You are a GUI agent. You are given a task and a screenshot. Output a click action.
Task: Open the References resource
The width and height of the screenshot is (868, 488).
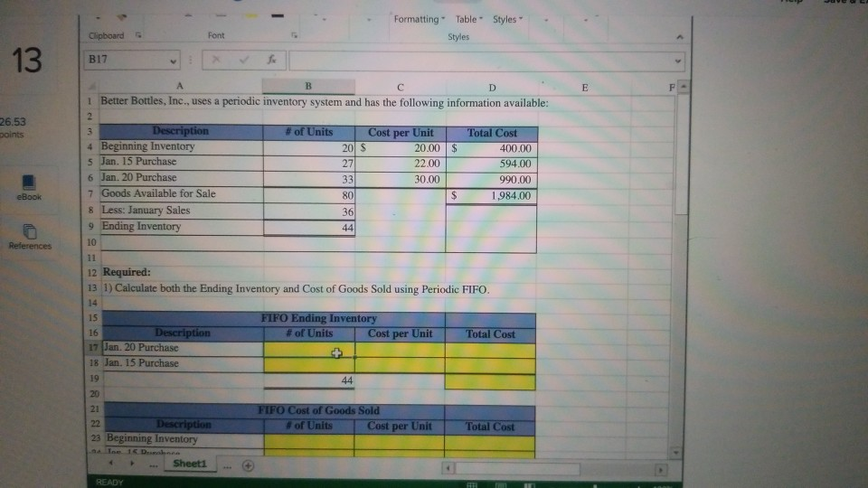point(30,237)
